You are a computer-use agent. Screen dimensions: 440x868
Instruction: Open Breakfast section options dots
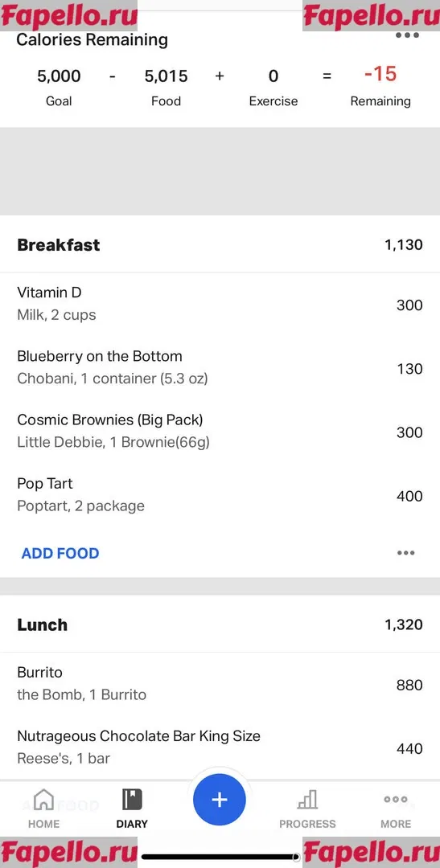click(x=405, y=553)
